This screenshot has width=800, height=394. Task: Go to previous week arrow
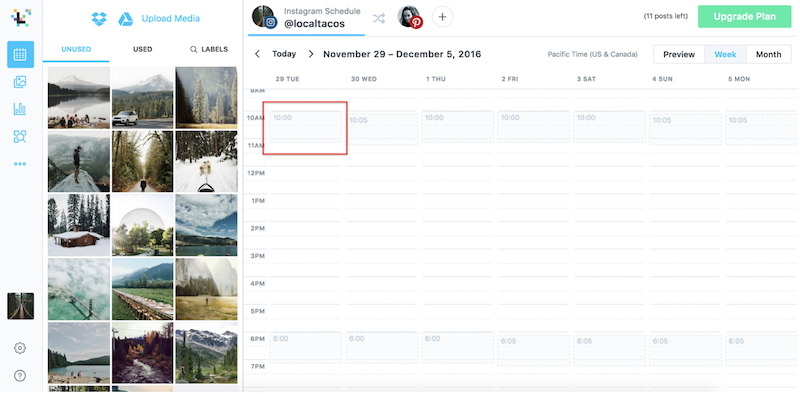tap(257, 54)
